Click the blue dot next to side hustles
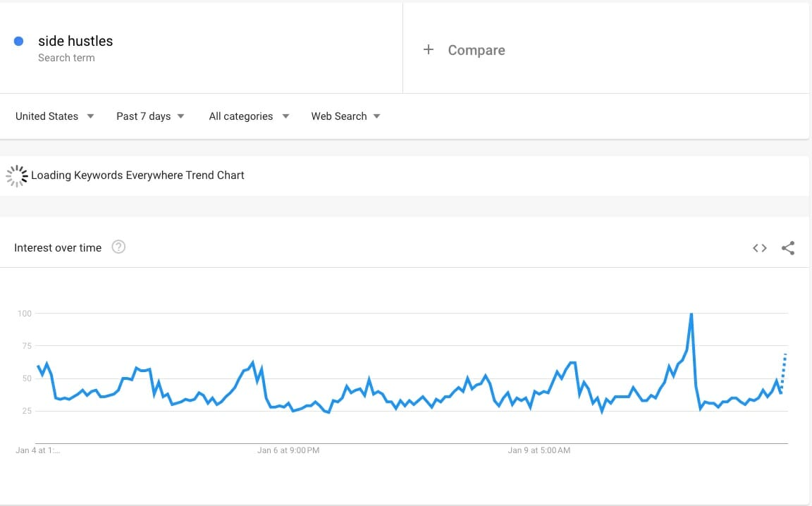812x506 pixels. [x=19, y=42]
